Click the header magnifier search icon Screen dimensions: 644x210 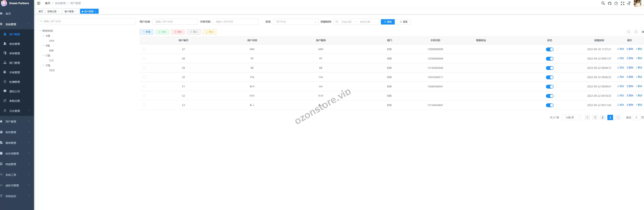[x=603, y=3]
